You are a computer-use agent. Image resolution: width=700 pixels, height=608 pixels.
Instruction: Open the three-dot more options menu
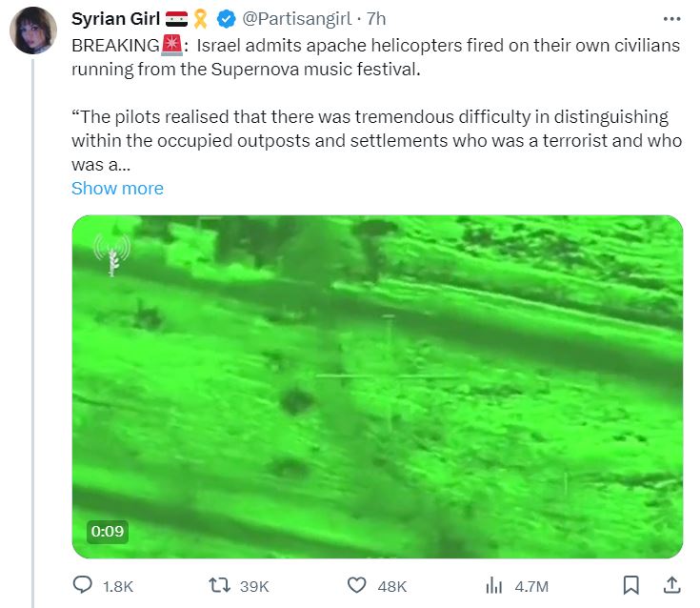pos(671,19)
